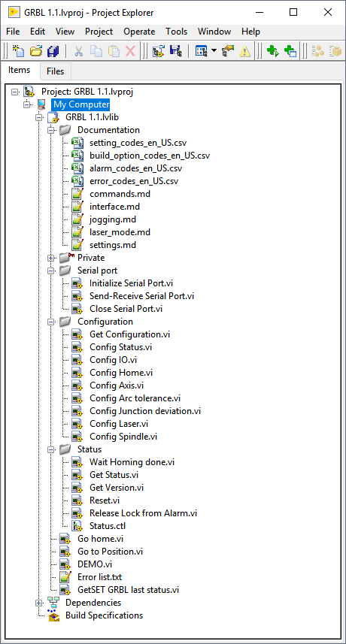Select Initialize Serial Port.vi
The width and height of the screenshot is (346, 644).
[x=132, y=283]
